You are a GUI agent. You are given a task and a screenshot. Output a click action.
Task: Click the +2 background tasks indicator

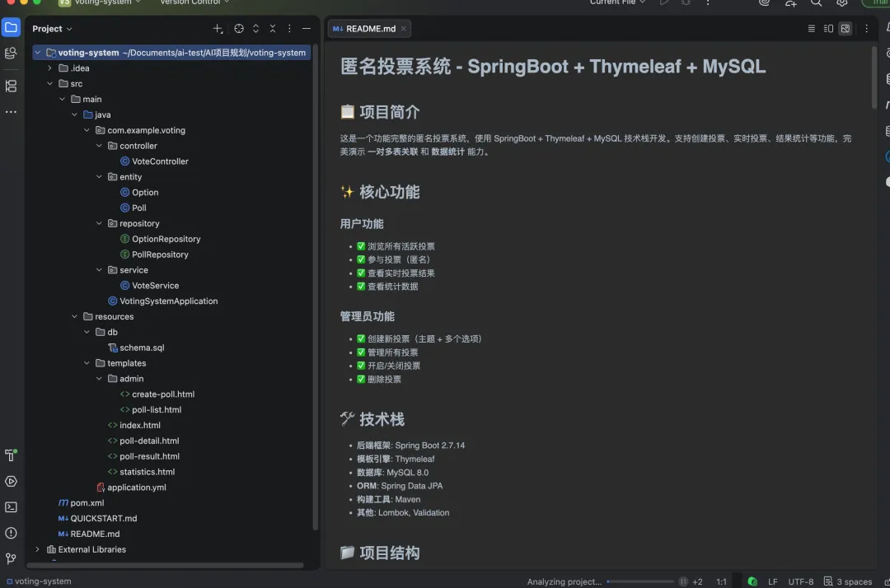(698, 581)
